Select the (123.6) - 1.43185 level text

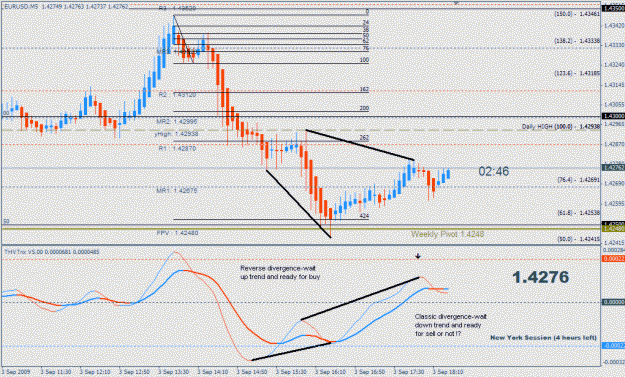coord(577,73)
